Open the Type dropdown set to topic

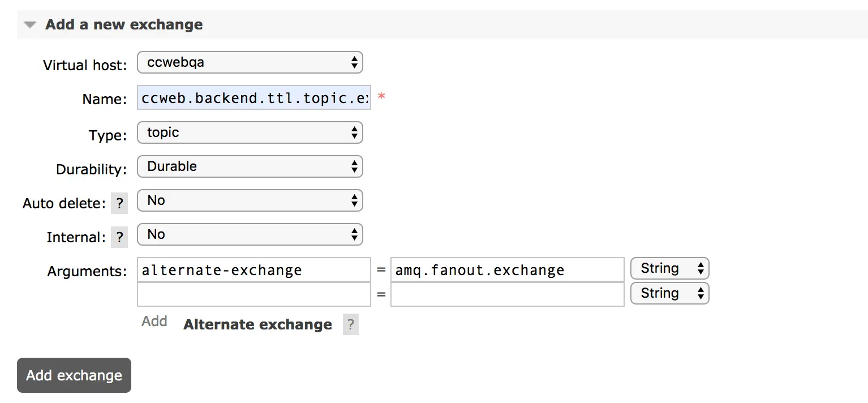[x=250, y=133]
